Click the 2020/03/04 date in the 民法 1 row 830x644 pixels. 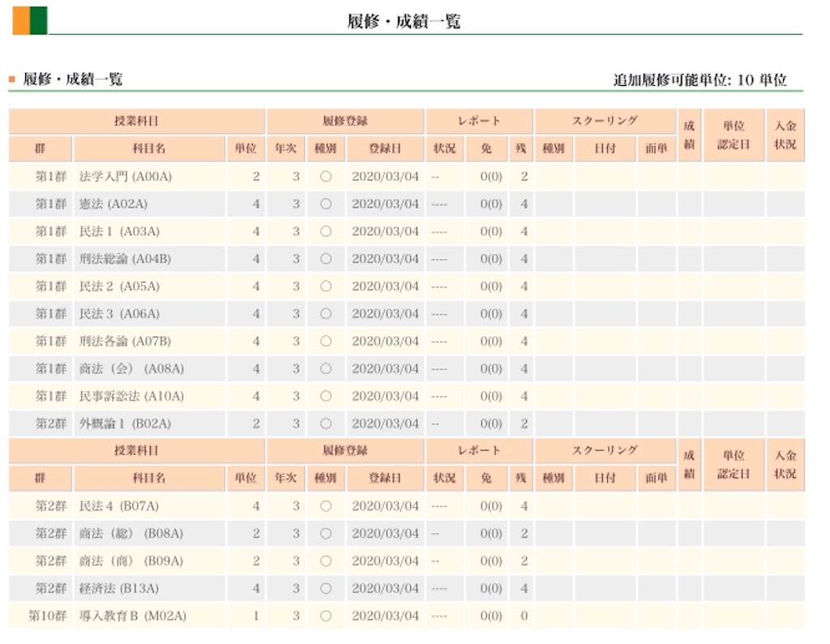[385, 232]
